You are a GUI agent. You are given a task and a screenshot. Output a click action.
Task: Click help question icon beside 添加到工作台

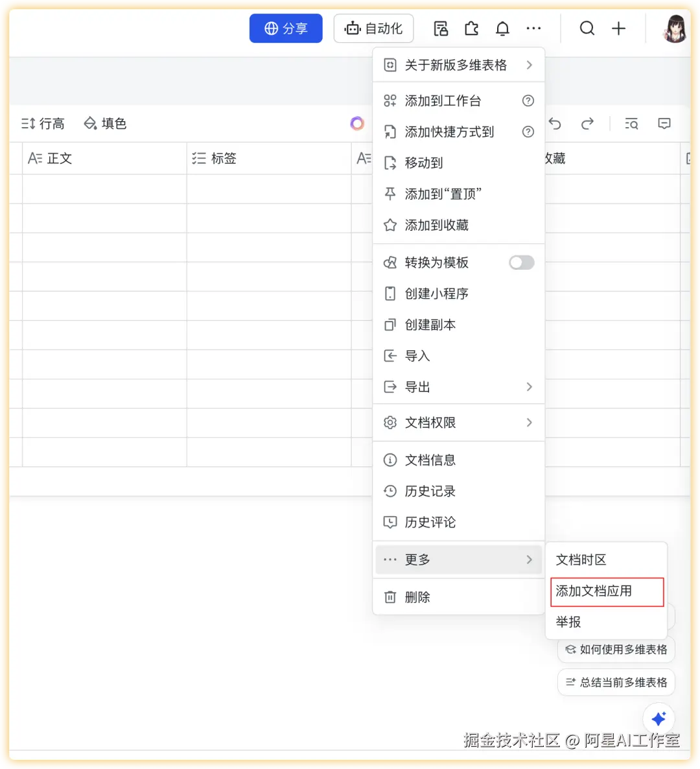(x=528, y=101)
